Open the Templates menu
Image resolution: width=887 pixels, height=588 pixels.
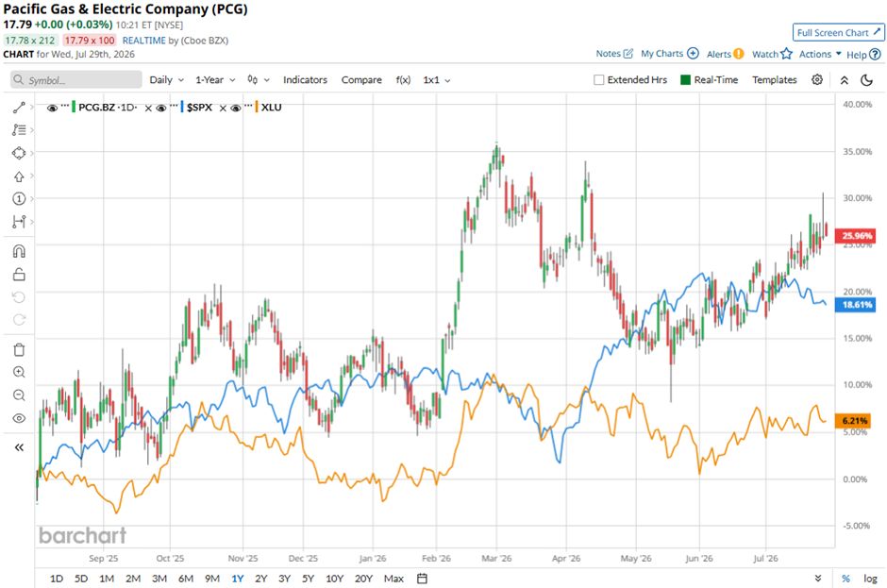[775, 80]
